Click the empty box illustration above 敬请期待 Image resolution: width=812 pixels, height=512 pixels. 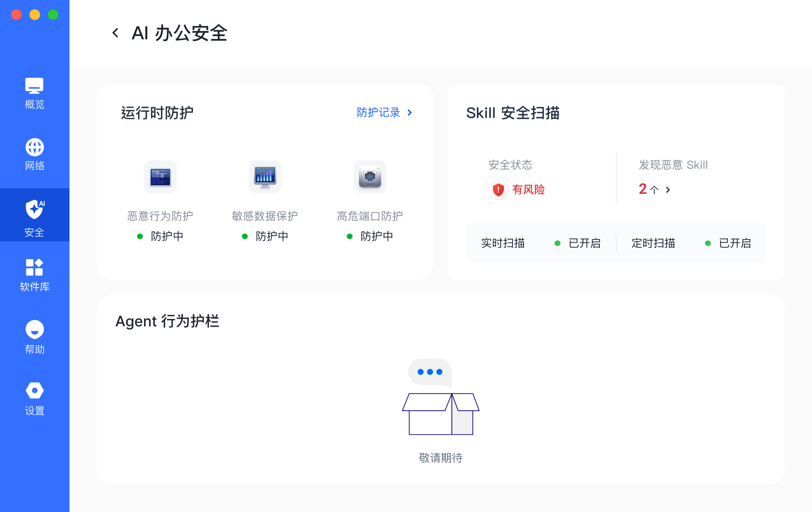click(x=441, y=397)
